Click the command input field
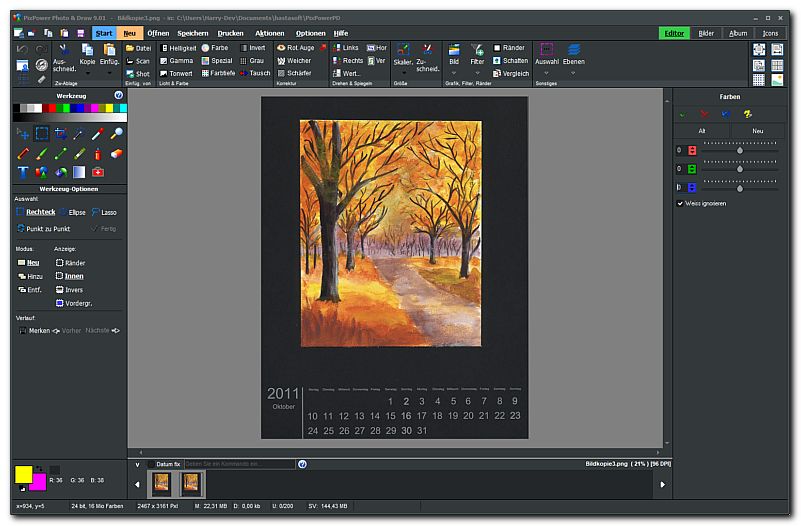The image size is (801, 526). pos(240,464)
